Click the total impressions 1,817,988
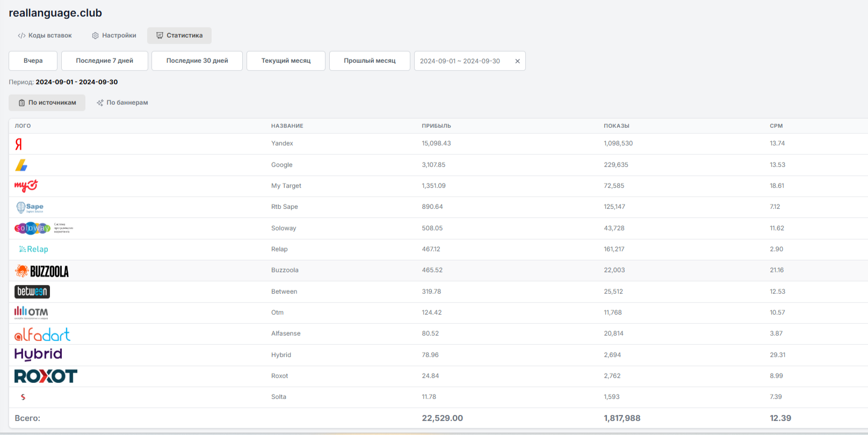Viewport: 868px width, 435px height. click(622, 418)
